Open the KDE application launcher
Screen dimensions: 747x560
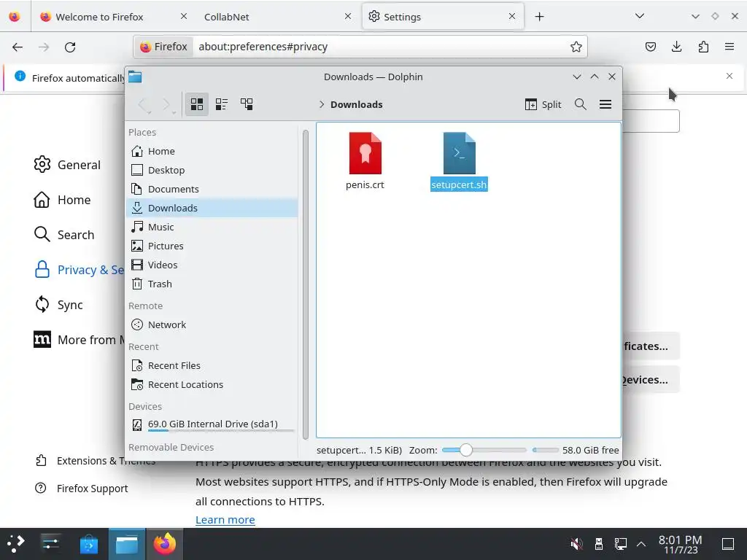point(16,544)
